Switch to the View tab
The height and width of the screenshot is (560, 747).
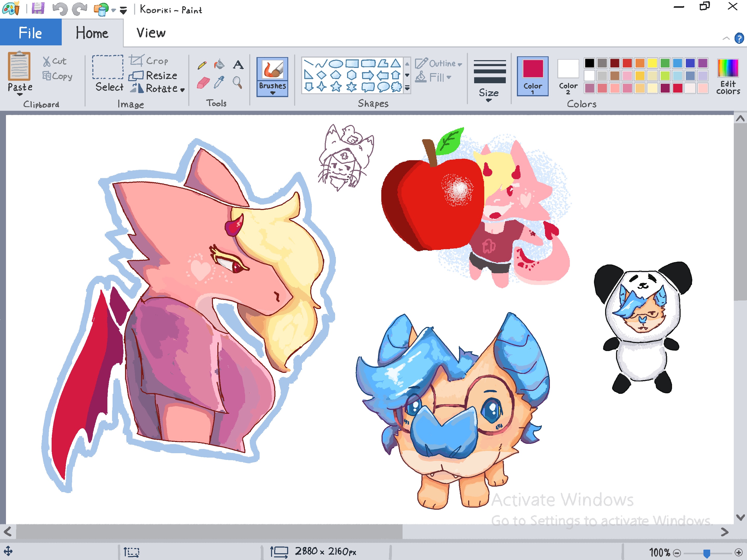(151, 33)
